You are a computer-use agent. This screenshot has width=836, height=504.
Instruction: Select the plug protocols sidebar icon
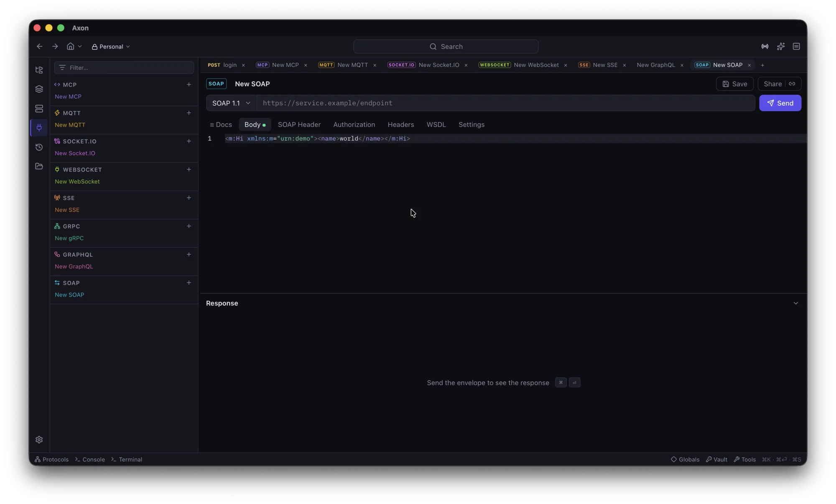(39, 127)
